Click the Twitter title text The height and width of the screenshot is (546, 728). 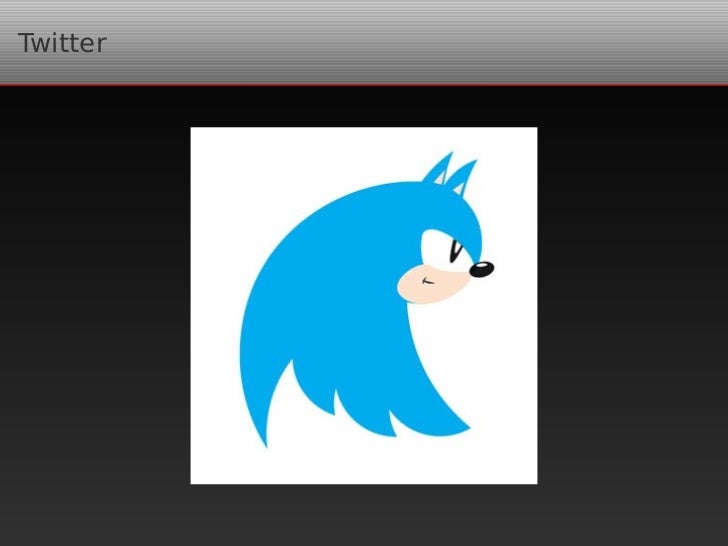[62, 43]
